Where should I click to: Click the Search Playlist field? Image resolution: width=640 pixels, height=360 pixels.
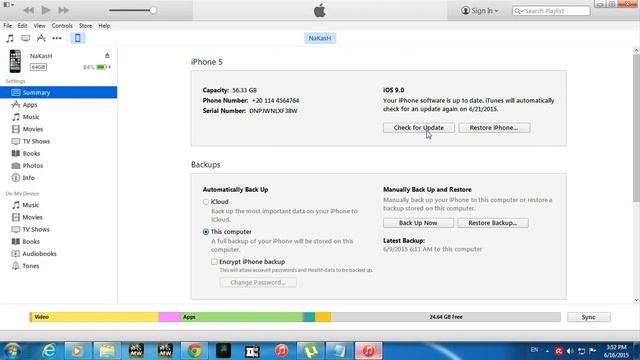pos(551,11)
